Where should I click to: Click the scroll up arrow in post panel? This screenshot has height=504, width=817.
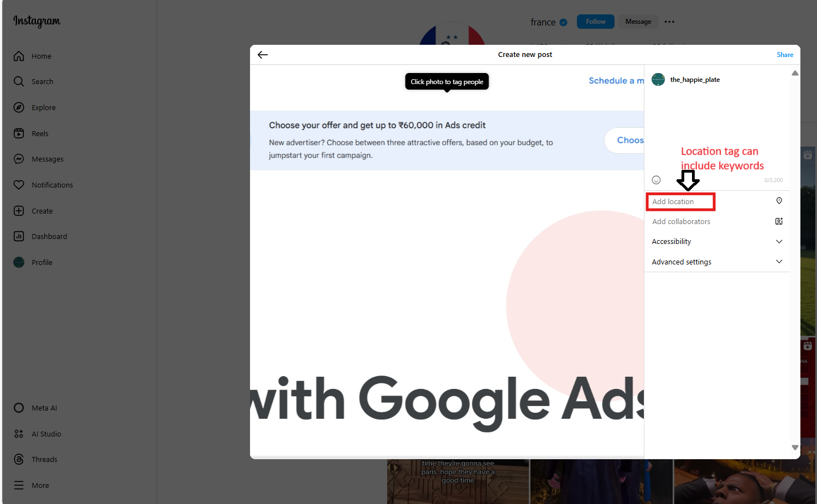[795, 73]
